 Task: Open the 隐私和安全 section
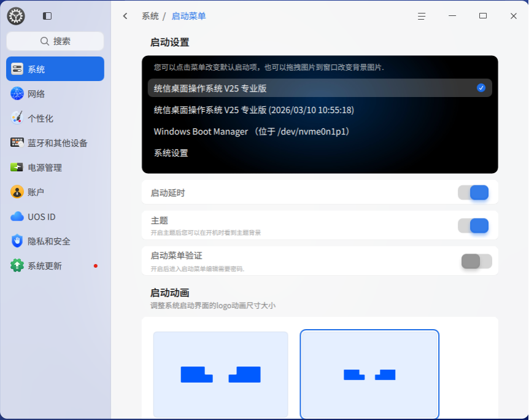55,241
